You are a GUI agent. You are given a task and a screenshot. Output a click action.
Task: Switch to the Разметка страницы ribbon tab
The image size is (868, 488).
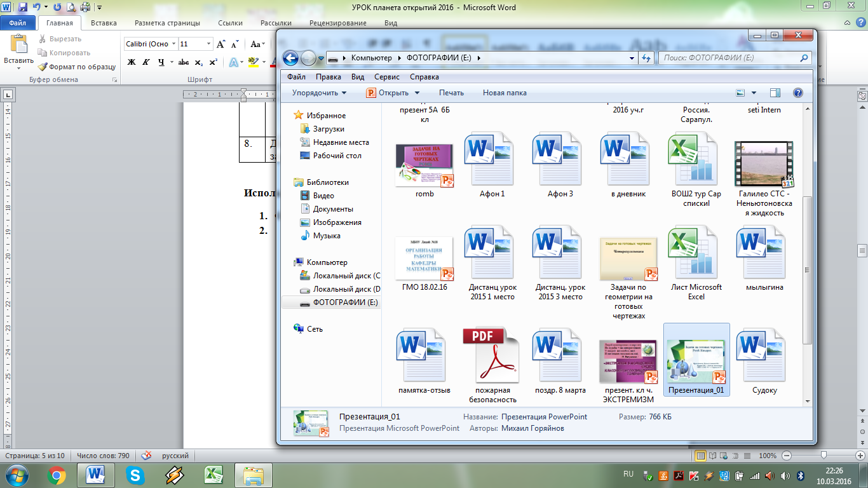[167, 23]
